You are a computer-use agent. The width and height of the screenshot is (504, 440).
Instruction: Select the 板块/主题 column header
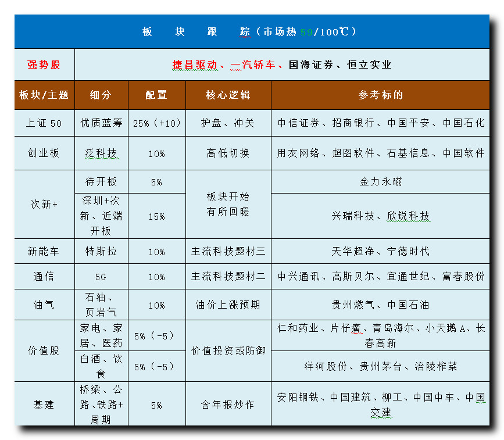pos(44,95)
